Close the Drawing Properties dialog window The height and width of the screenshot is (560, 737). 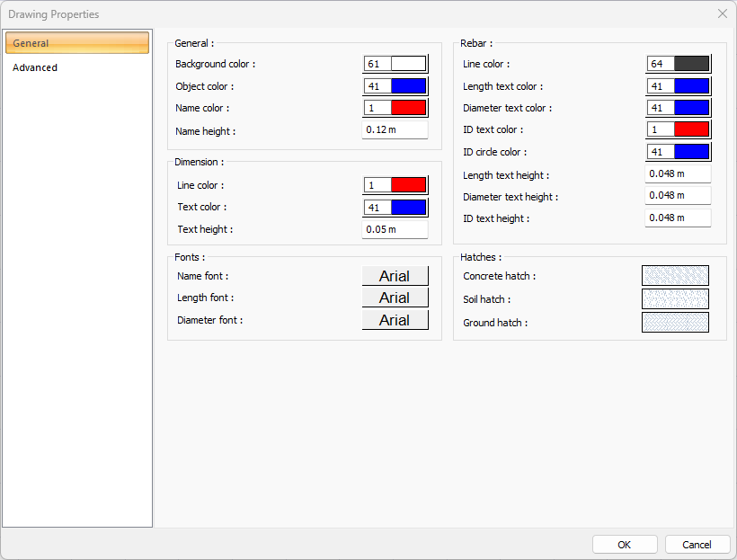click(722, 13)
